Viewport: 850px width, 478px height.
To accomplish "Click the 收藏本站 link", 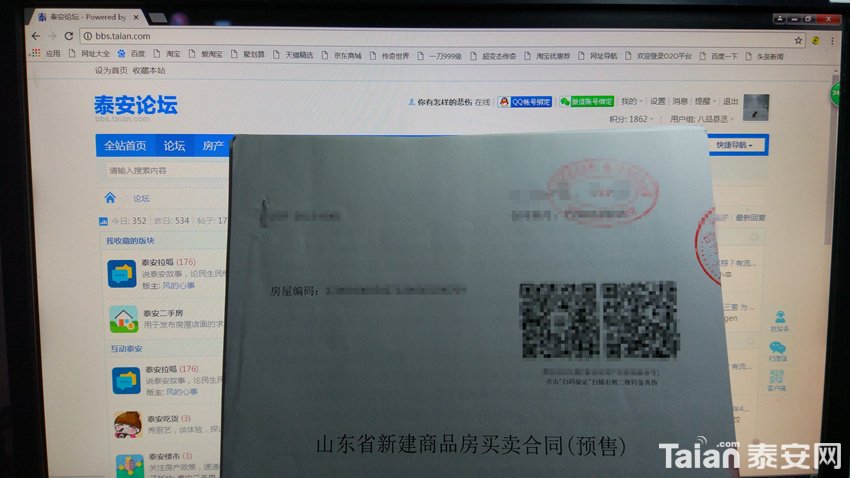I will tap(149, 70).
